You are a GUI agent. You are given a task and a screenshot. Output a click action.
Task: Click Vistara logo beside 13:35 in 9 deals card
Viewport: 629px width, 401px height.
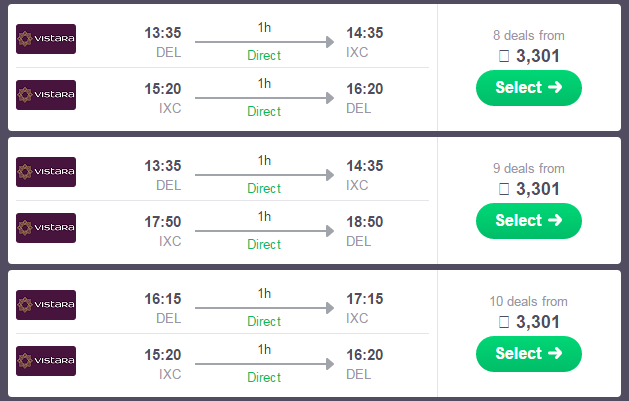[46, 172]
